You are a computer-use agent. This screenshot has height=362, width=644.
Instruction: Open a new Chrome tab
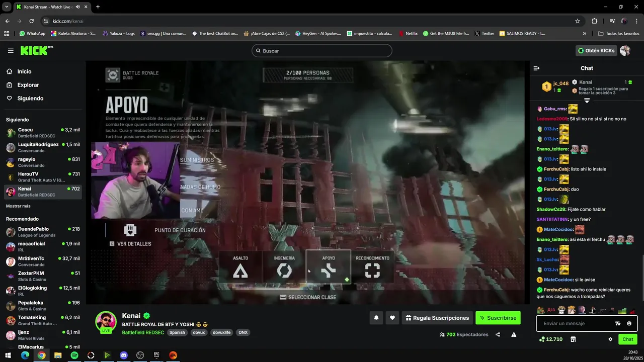98,7
